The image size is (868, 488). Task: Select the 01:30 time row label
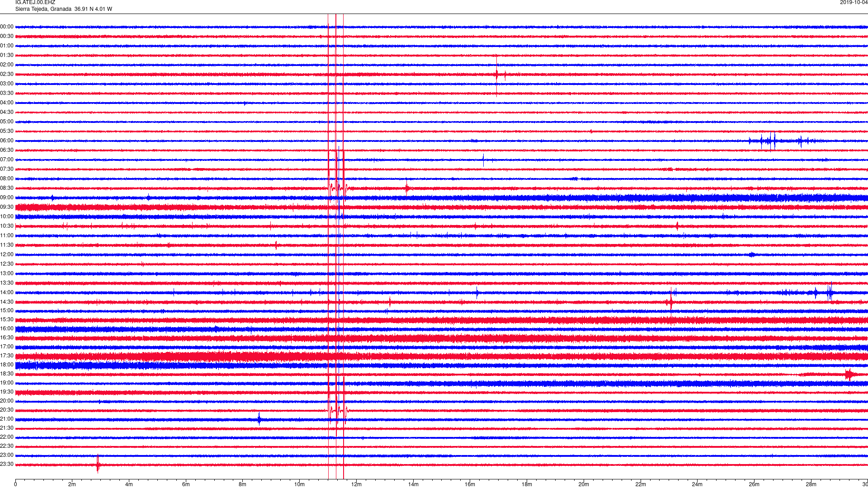(7, 55)
